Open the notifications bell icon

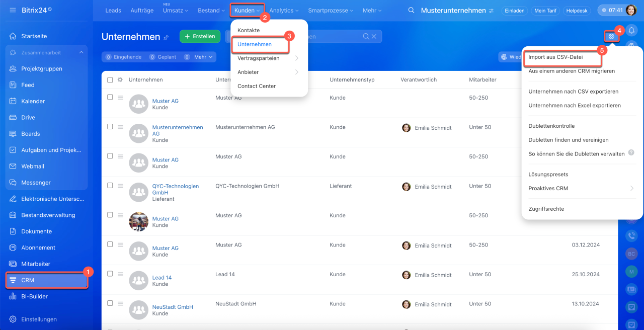click(x=631, y=30)
